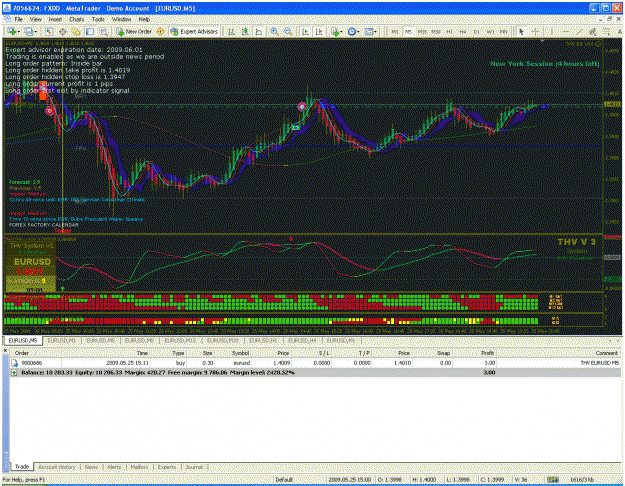Viewport: 625px width, 486px height.
Task: Open the Window menu
Action: point(121,19)
